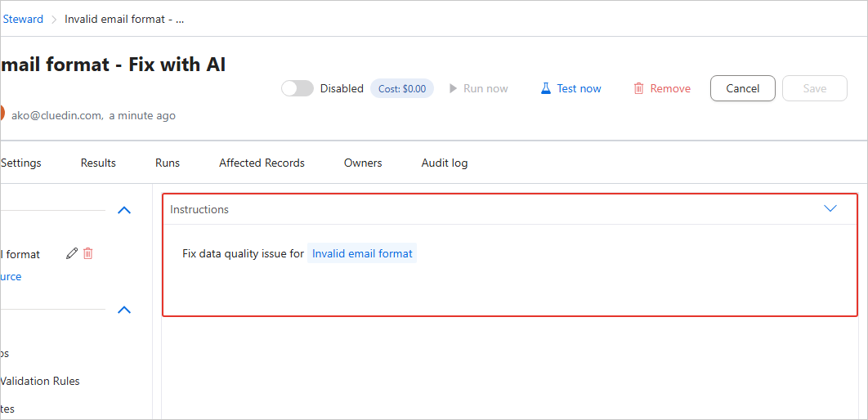Image resolution: width=868 pixels, height=420 pixels.
Task: Click the Remove label
Action: tap(670, 88)
